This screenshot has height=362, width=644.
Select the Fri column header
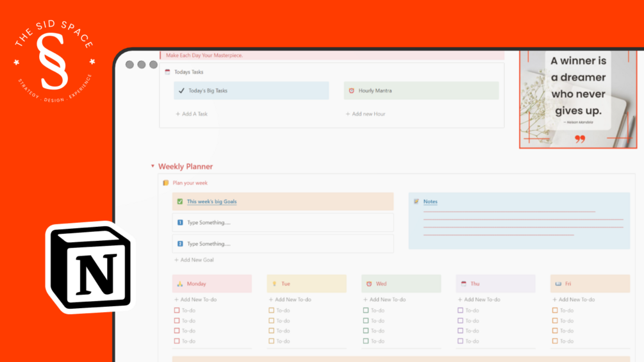coord(590,284)
